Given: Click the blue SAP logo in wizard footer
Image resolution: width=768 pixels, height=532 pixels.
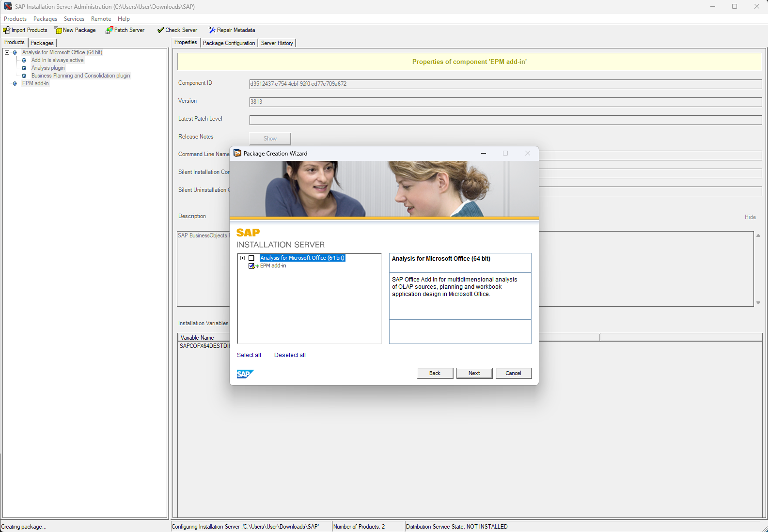Looking at the screenshot, I should [x=245, y=374].
